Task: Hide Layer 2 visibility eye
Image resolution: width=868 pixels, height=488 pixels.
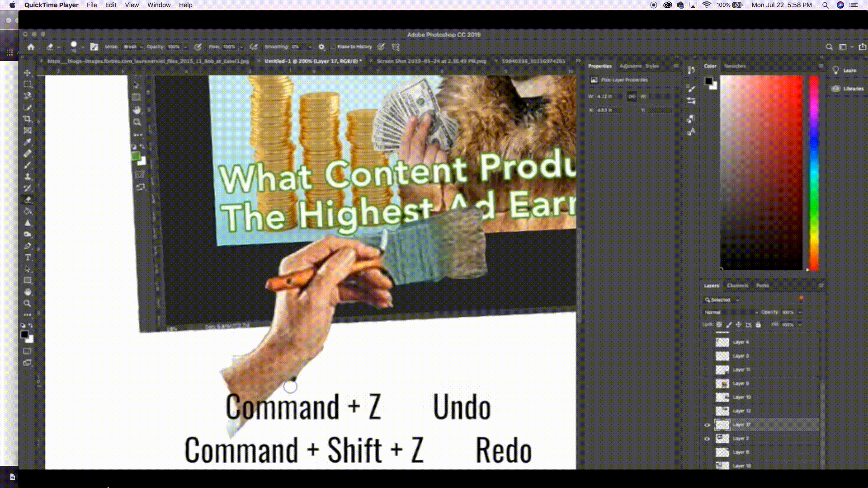Action: [707, 438]
